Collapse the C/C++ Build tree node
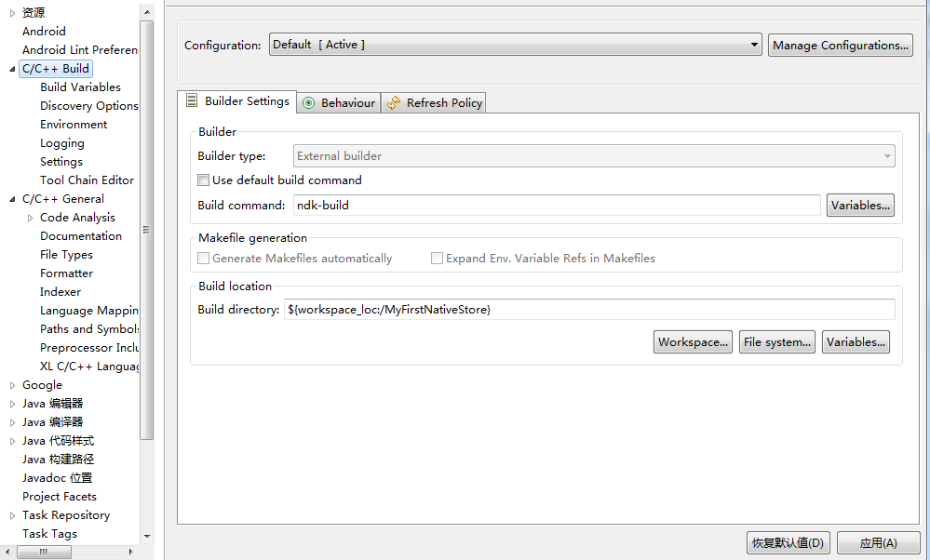Image resolution: width=930 pixels, height=560 pixels. pos(12,69)
